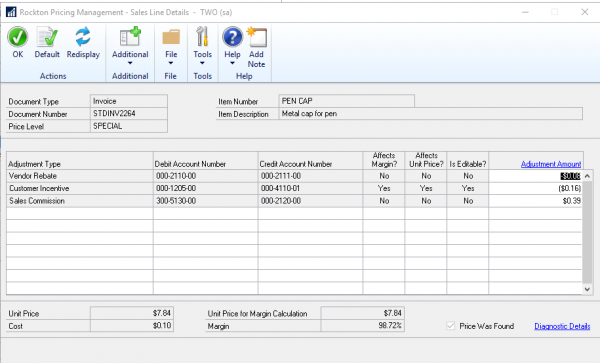Viewport: 600px width, 363px height.
Task: Click the Document Number field STDINV2264
Action: tap(129, 114)
